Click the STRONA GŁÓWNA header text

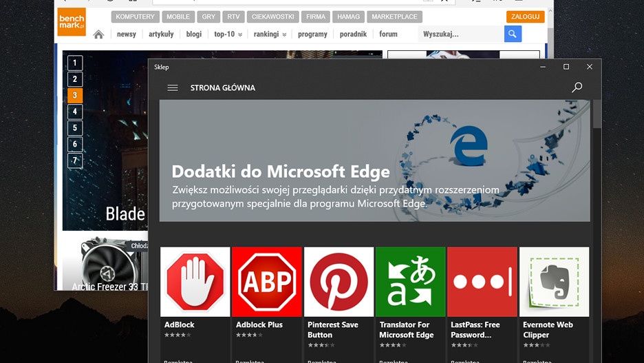pyautogui.click(x=223, y=87)
